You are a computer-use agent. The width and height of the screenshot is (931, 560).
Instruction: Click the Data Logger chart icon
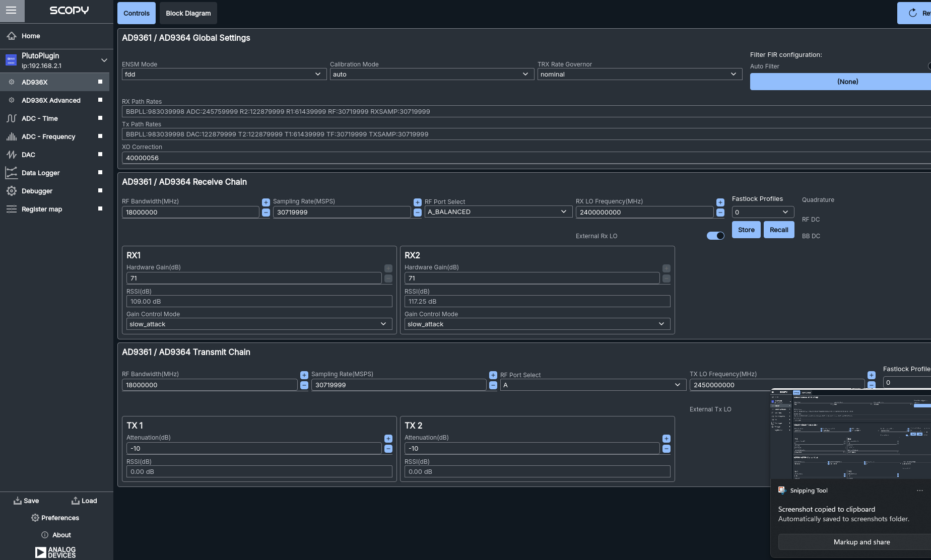(x=12, y=173)
